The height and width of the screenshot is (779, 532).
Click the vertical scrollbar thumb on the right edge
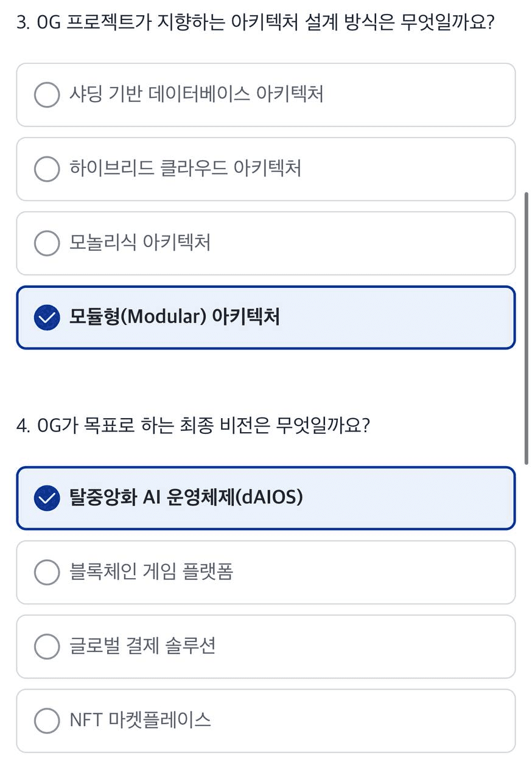coord(527,329)
